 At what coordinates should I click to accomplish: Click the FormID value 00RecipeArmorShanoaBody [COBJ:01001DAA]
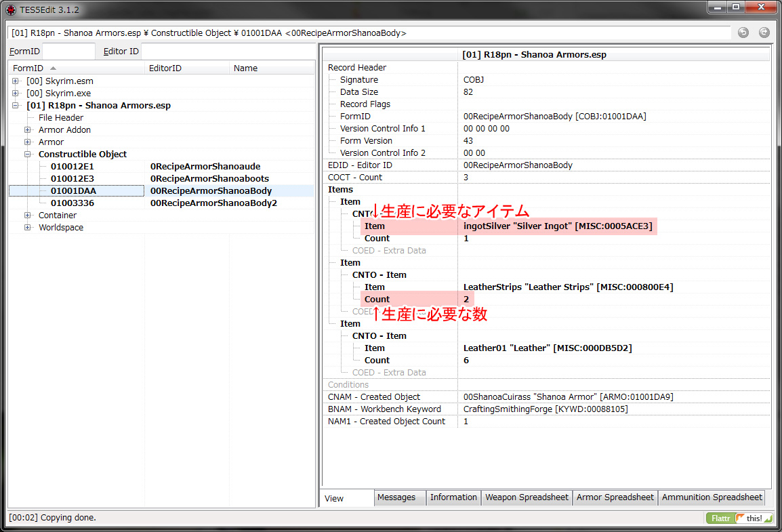pyautogui.click(x=554, y=116)
